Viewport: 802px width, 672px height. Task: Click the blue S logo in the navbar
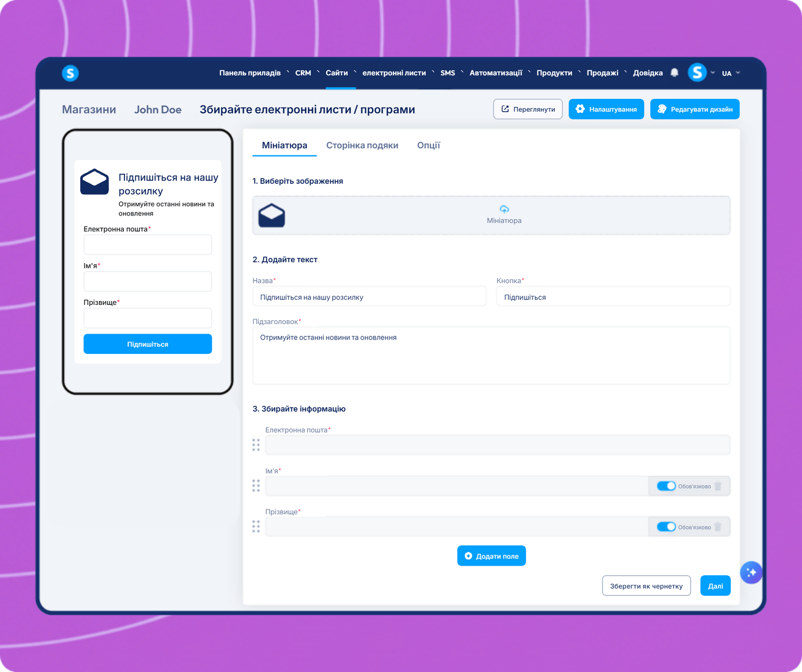click(70, 73)
